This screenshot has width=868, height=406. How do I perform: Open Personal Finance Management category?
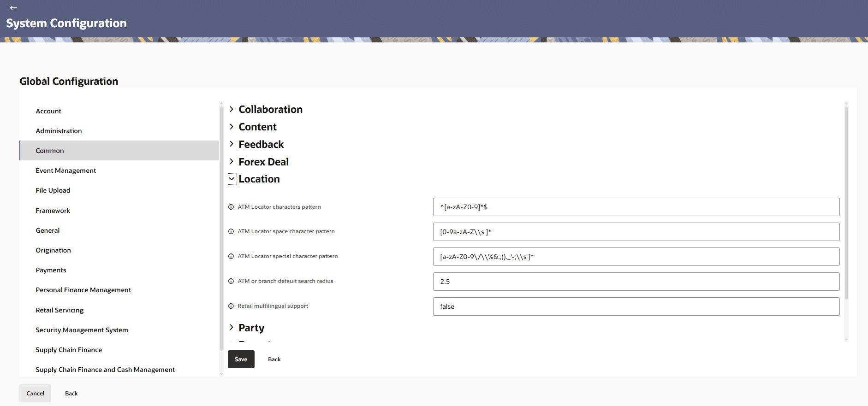(119, 290)
